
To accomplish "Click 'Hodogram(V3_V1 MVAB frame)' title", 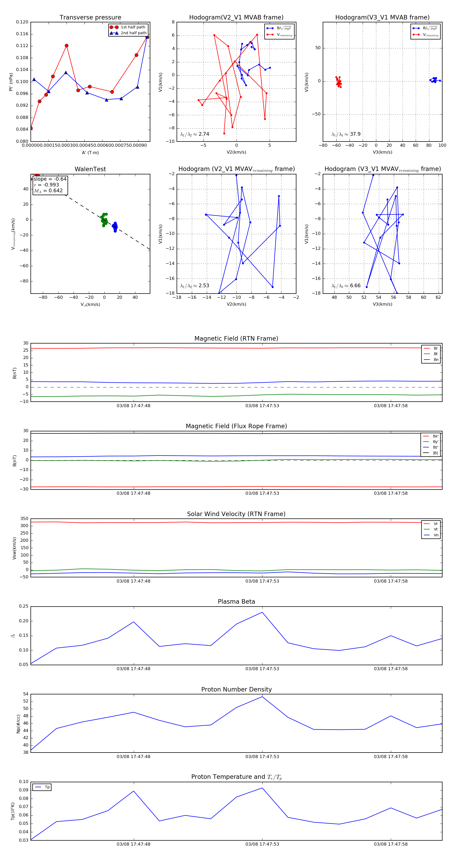I will pos(382,18).
